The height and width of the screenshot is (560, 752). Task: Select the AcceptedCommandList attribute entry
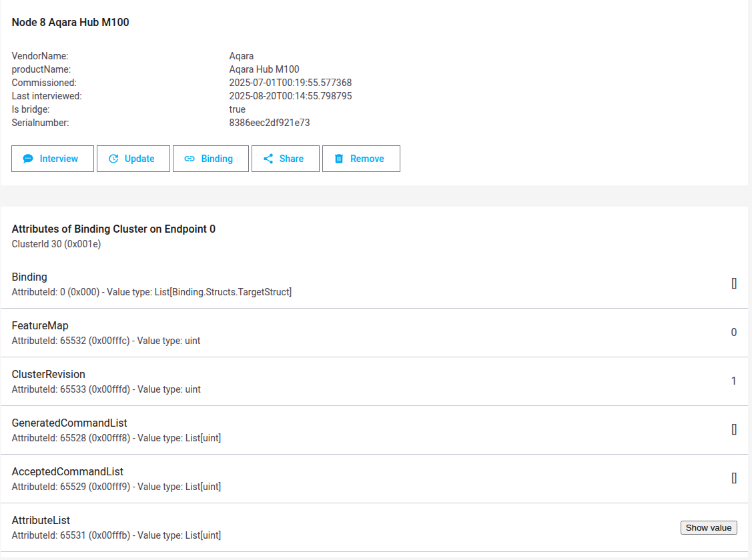67,471
